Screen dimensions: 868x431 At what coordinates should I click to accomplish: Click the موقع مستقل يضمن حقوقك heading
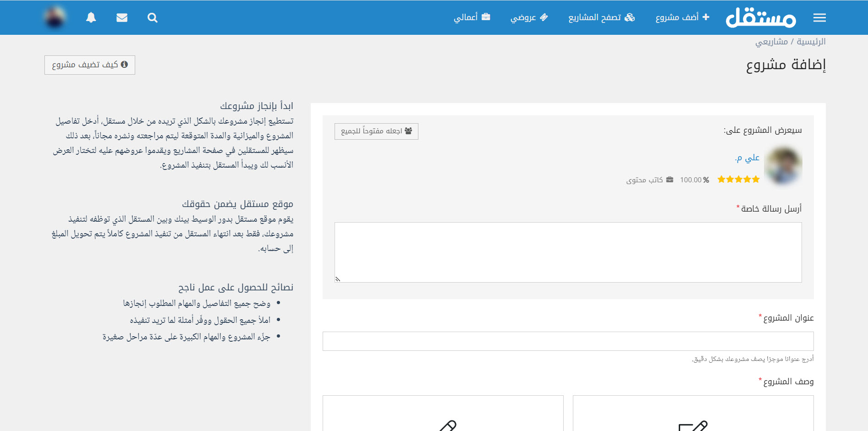(237, 204)
